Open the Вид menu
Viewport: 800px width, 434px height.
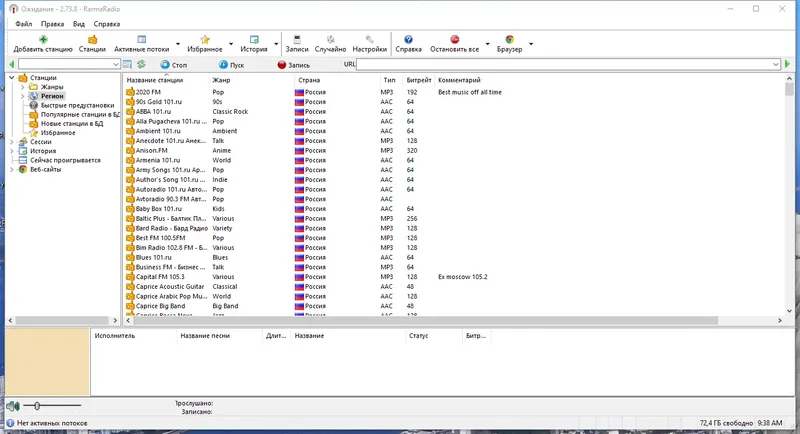click(x=79, y=24)
